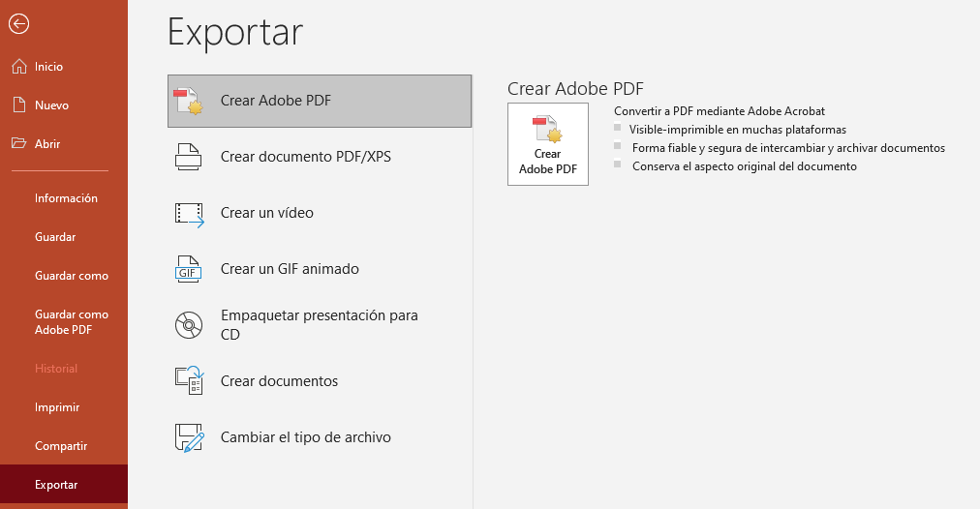980x509 pixels.
Task: Choose Empaquetar presentación para CD
Action: (x=319, y=325)
